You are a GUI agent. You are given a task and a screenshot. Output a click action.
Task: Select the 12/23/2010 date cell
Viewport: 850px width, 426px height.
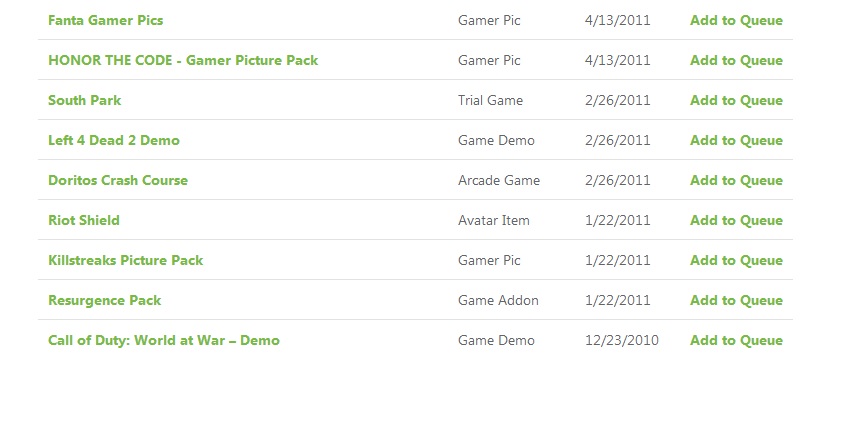point(622,340)
